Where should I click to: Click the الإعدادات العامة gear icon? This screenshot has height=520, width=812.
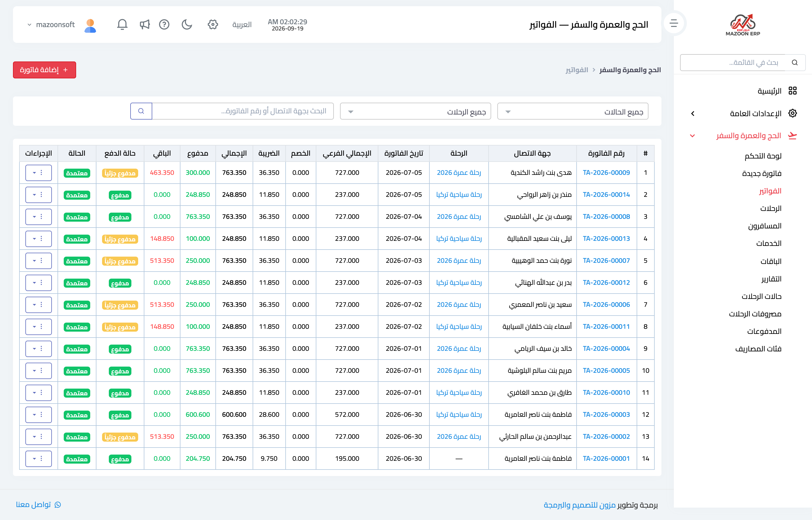pyautogui.click(x=793, y=113)
